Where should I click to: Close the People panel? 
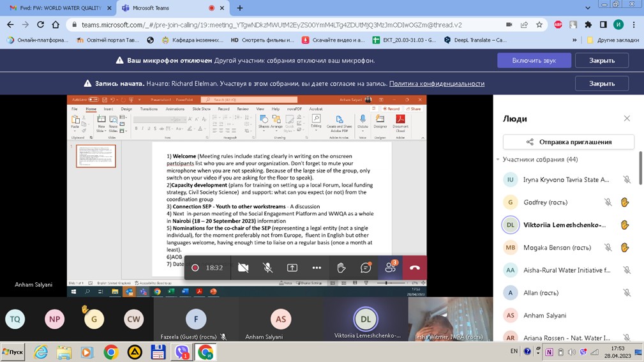click(627, 119)
